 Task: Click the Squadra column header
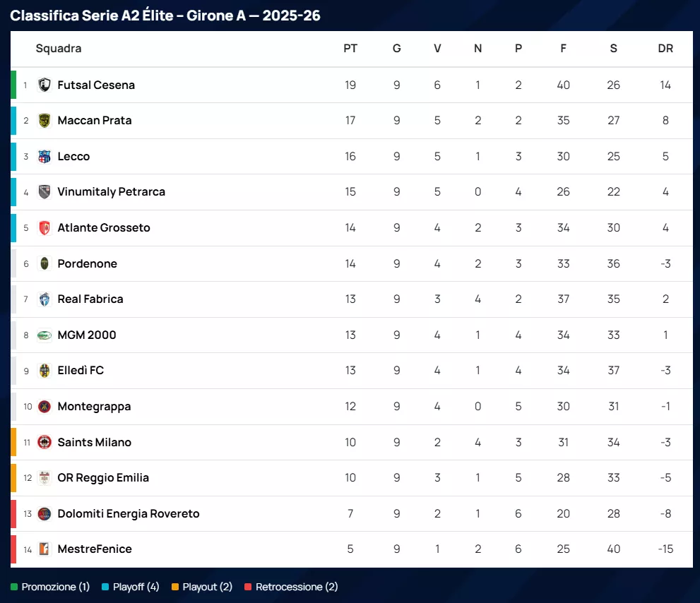(x=59, y=49)
